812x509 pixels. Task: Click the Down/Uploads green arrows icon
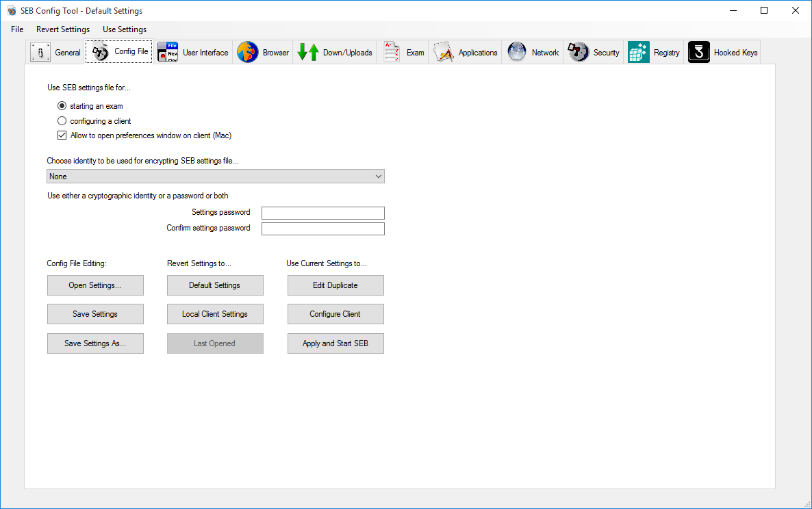(x=308, y=52)
